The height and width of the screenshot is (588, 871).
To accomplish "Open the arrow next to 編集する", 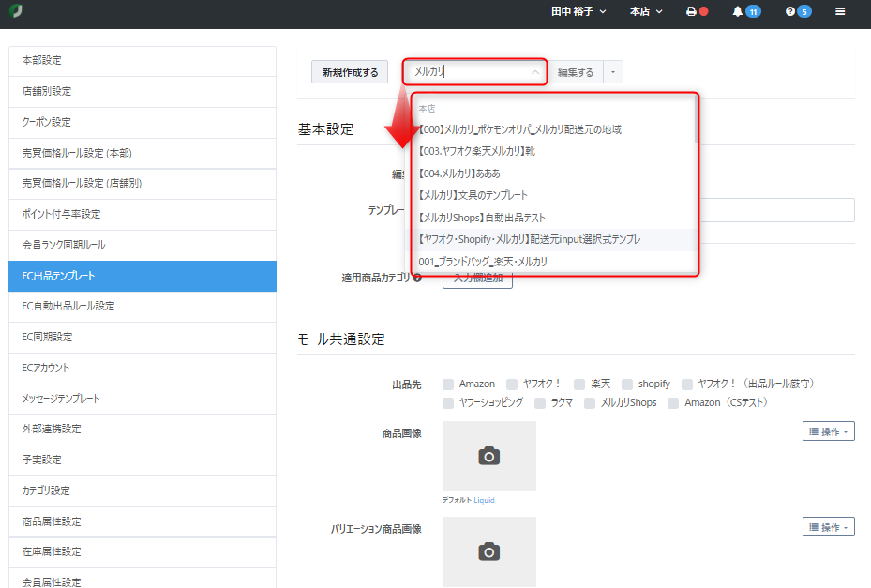I will [613, 72].
